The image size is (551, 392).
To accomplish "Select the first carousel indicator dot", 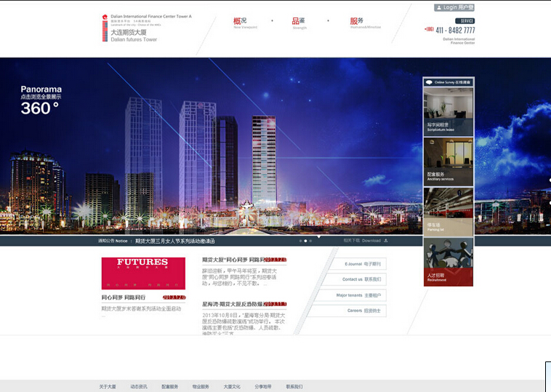I will pyautogui.click(x=299, y=240).
